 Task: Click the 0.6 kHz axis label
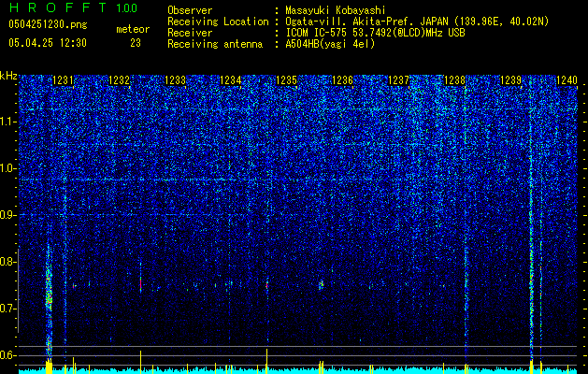(8, 355)
